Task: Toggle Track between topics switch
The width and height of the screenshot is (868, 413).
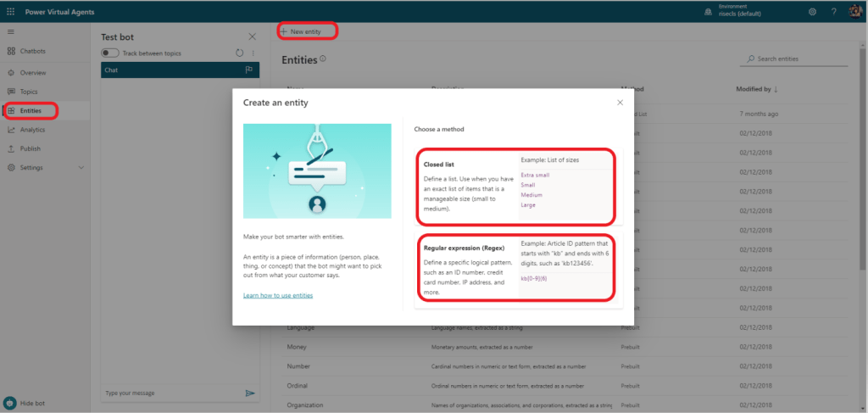Action: (110, 53)
